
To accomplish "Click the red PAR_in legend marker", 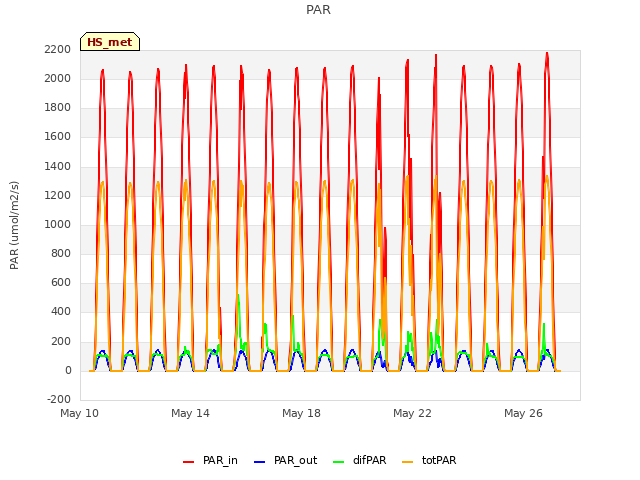I will pos(189,462).
